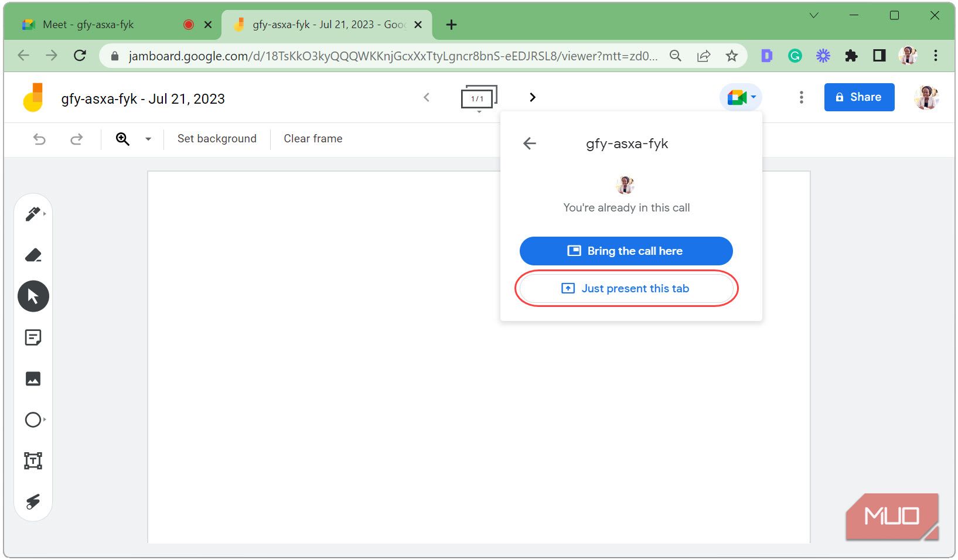Click Set background

pos(217,139)
